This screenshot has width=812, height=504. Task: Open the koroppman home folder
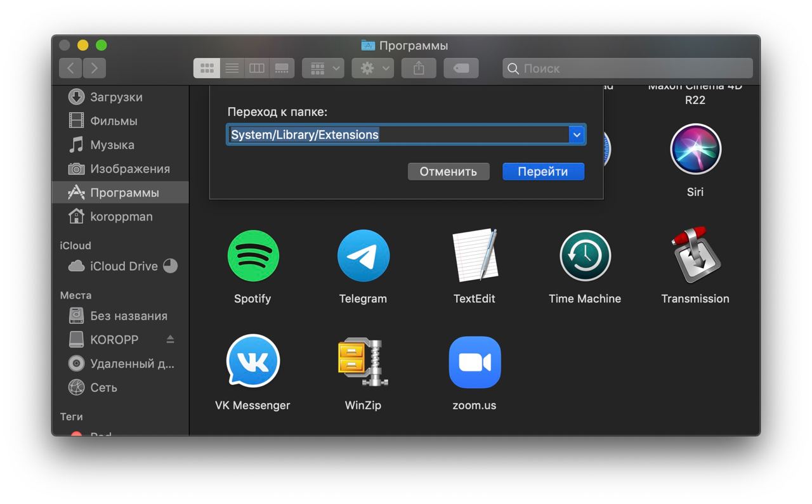click(120, 217)
